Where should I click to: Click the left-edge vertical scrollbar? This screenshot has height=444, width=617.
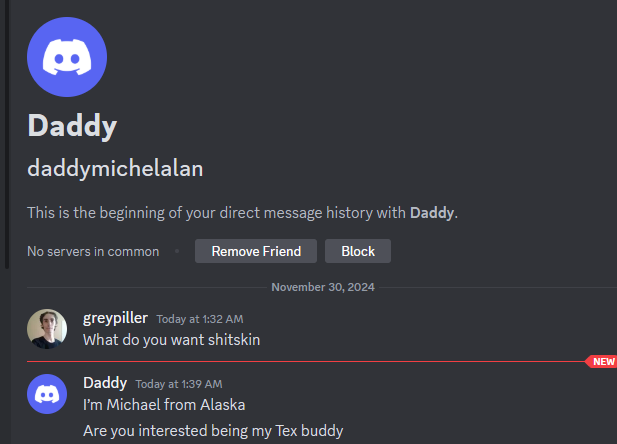7,134
